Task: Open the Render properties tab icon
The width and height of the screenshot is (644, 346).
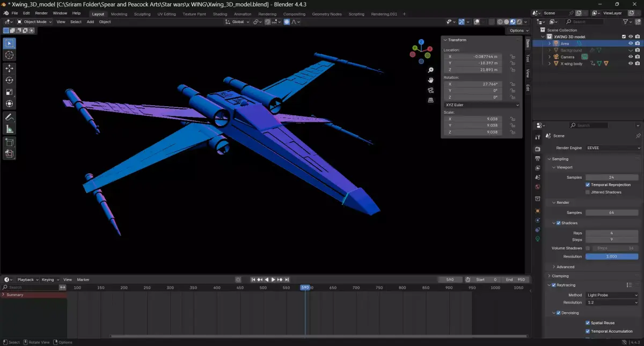Action: (537, 149)
